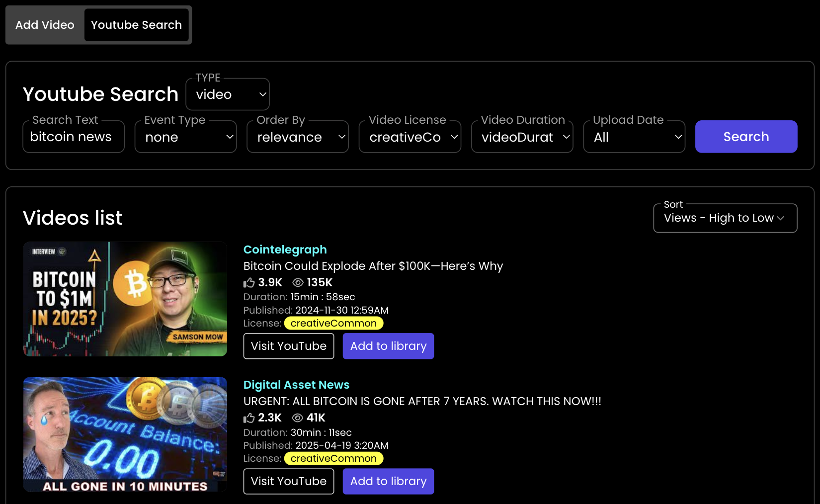Switch to the Add Video tab
820x504 pixels.
click(x=45, y=25)
